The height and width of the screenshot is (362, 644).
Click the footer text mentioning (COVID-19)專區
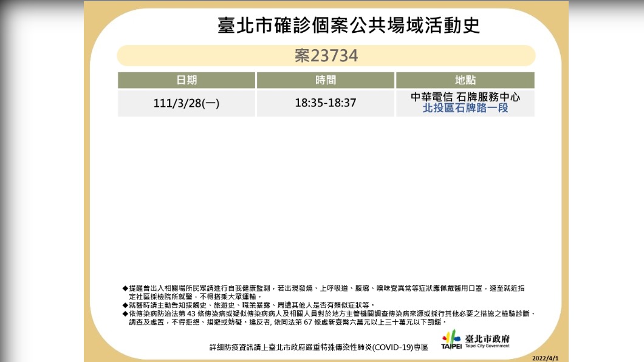[x=319, y=347]
